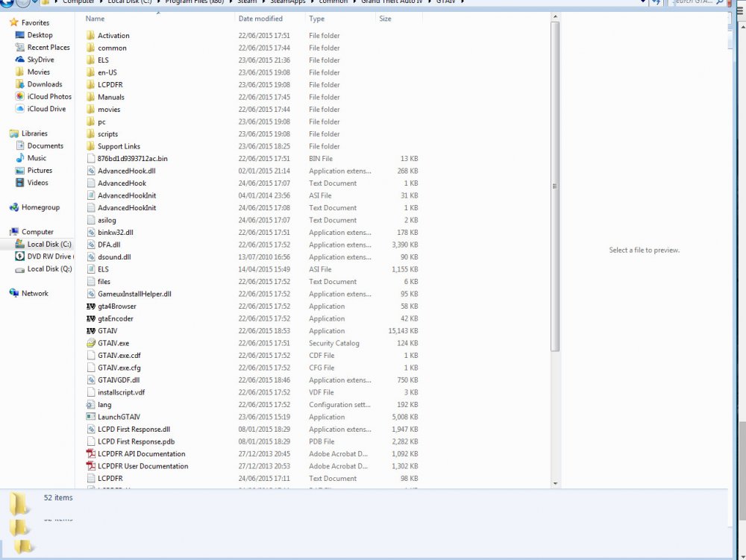
Task: Click the AdvancedHook.dll file icon
Action: pyautogui.click(x=91, y=171)
